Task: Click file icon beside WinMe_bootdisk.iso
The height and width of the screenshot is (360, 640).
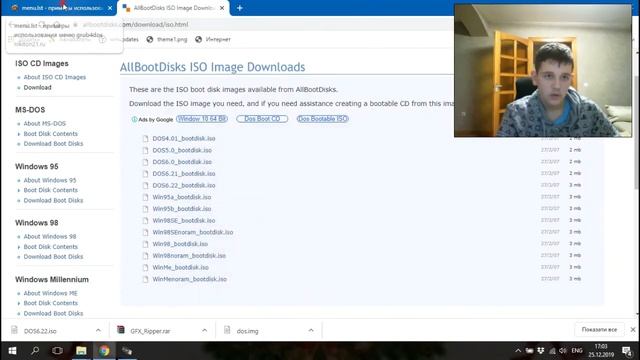Action: tap(145, 267)
